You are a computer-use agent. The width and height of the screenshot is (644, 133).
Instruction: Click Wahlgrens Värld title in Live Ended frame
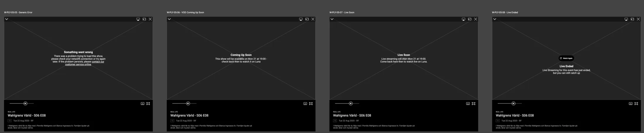(515, 116)
